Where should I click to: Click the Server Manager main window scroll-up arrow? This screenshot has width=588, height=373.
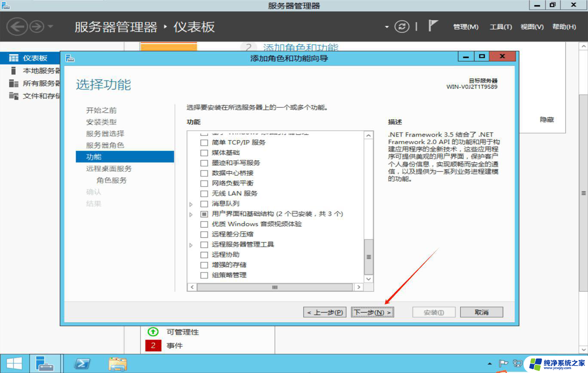point(583,46)
